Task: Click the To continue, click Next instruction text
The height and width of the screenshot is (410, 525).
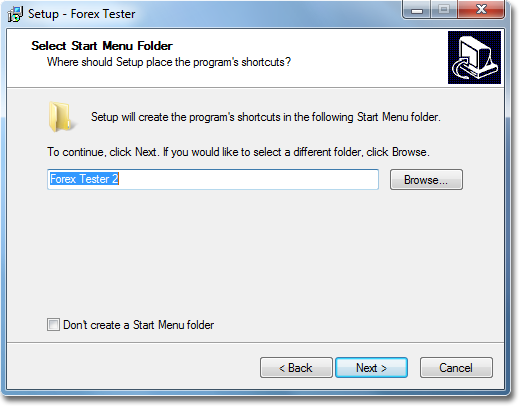Action: tap(238, 152)
